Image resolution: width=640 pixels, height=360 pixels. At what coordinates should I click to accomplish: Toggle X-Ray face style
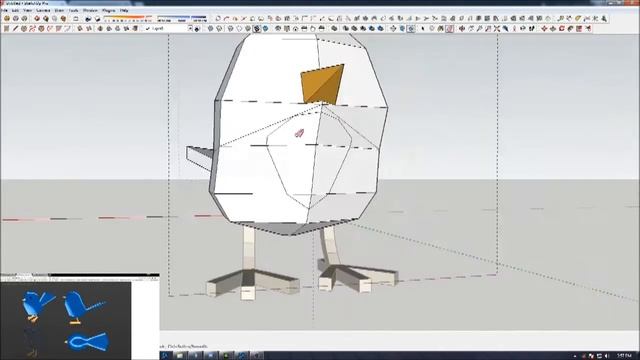coord(211,29)
